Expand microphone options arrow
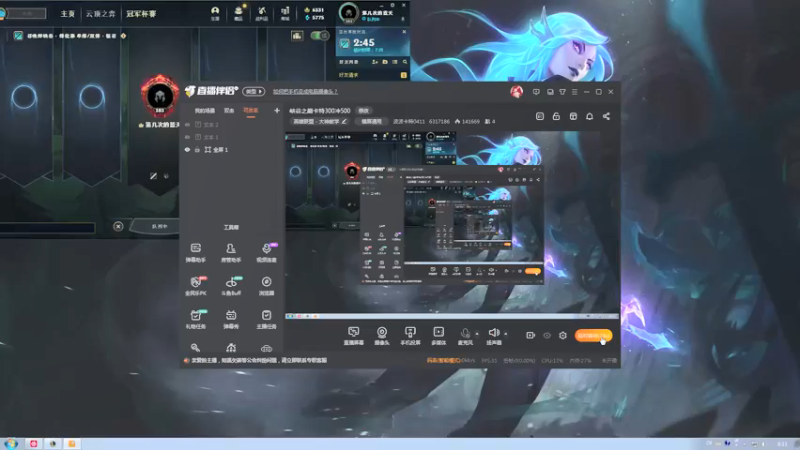800x450 pixels. [477, 334]
